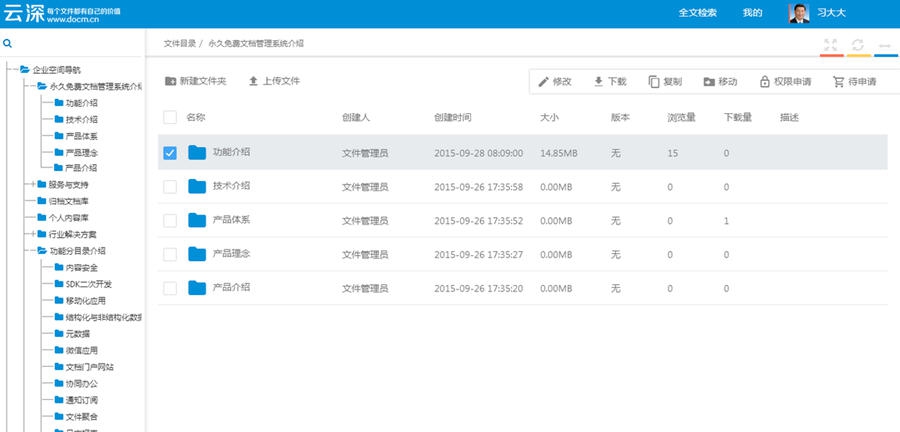Click date 2015-09-28 08:09:00 cell
This screenshot has width=900, height=432.
click(x=478, y=153)
